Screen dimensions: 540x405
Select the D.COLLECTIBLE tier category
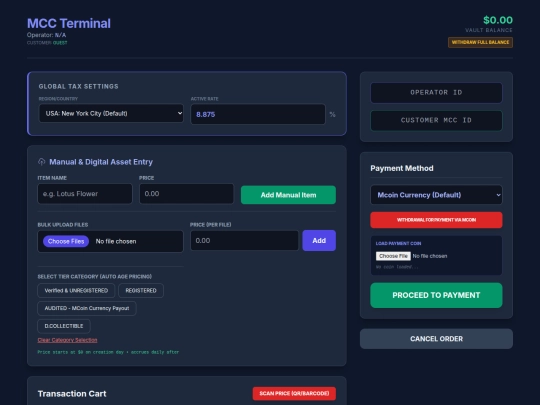tap(64, 326)
